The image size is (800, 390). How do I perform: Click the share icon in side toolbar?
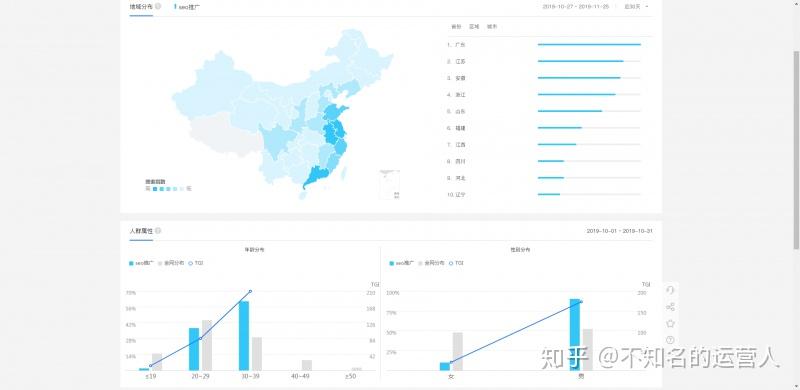pyautogui.click(x=670, y=307)
